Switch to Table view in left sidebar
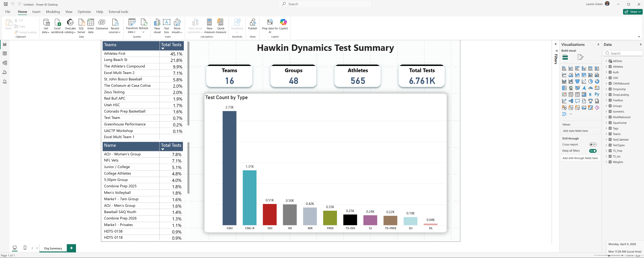 (x=5, y=53)
